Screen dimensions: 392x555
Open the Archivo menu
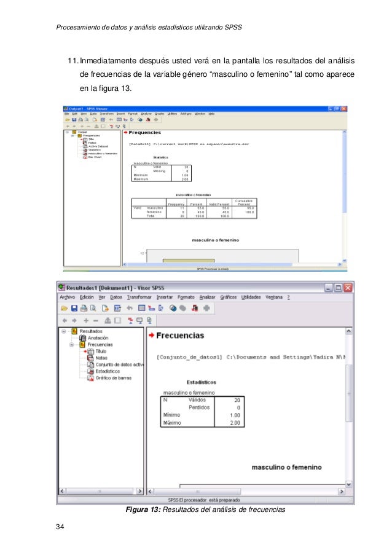(67, 297)
